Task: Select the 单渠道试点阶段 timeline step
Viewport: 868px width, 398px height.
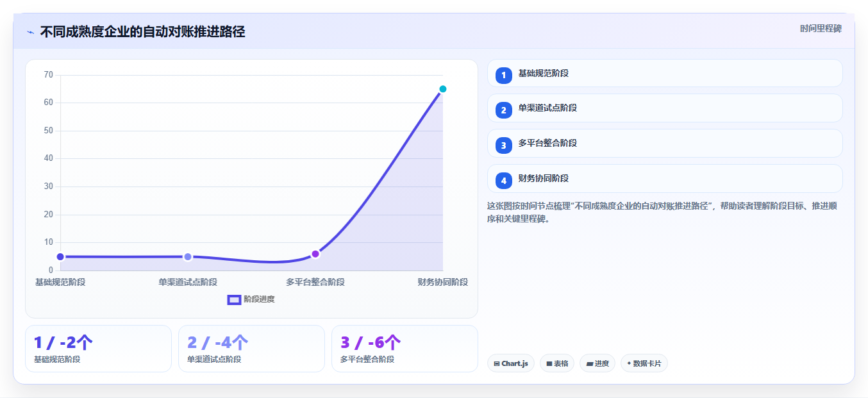Action: 665,108
